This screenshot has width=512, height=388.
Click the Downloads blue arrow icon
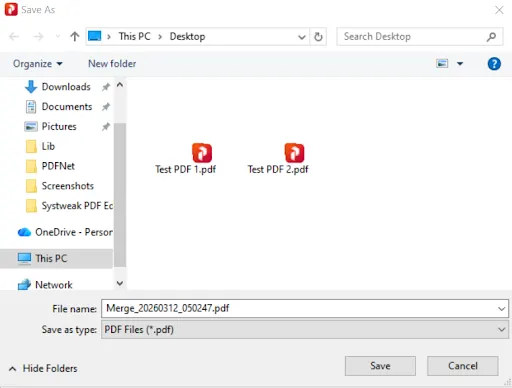pos(31,87)
